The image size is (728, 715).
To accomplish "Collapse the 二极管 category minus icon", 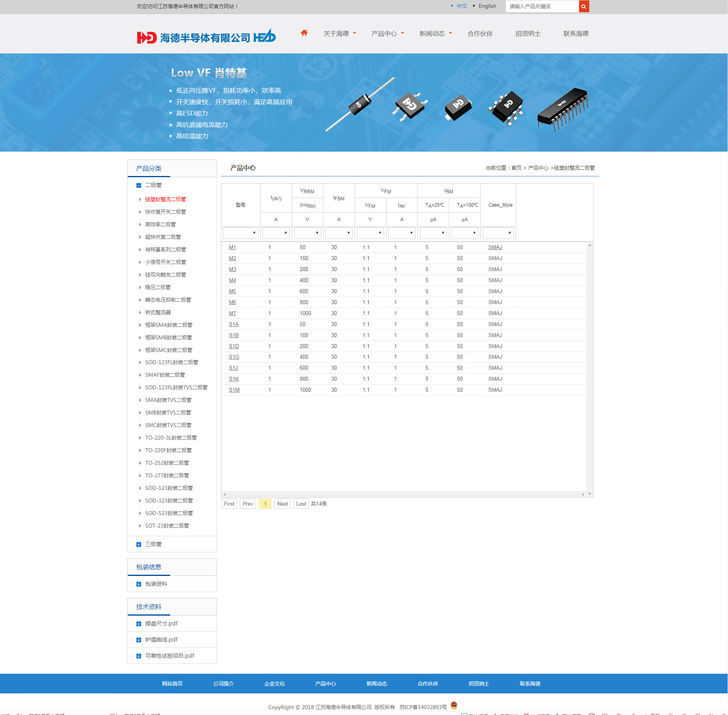I will [138, 185].
